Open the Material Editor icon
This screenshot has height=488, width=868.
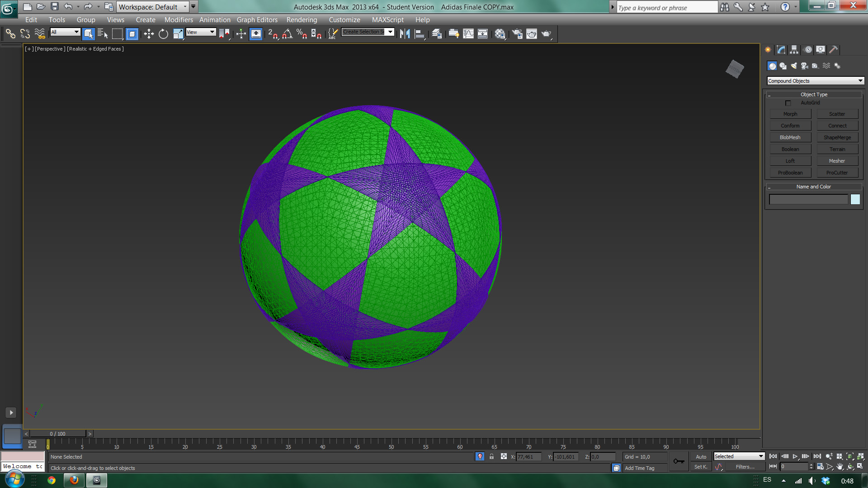(500, 34)
